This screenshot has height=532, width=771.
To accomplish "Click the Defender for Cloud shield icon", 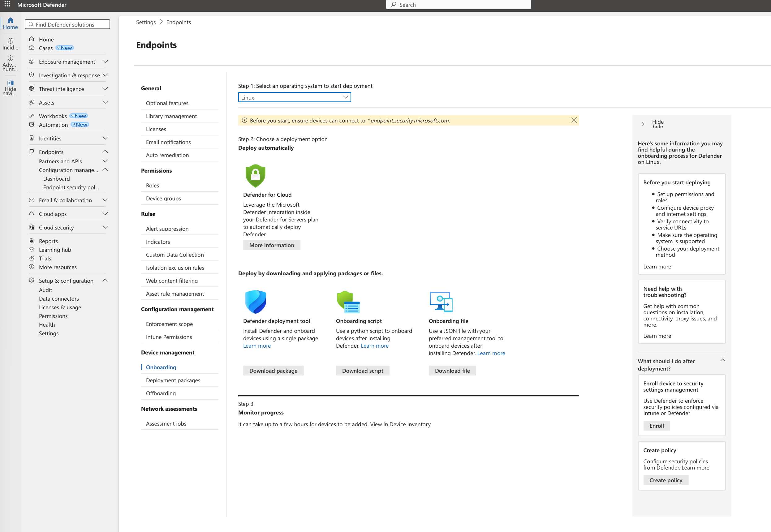I will point(255,176).
